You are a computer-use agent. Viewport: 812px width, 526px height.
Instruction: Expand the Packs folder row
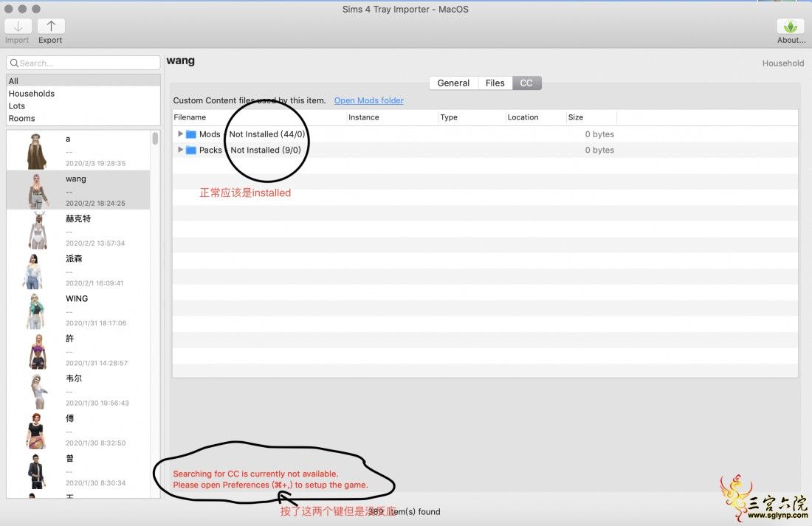pos(180,150)
